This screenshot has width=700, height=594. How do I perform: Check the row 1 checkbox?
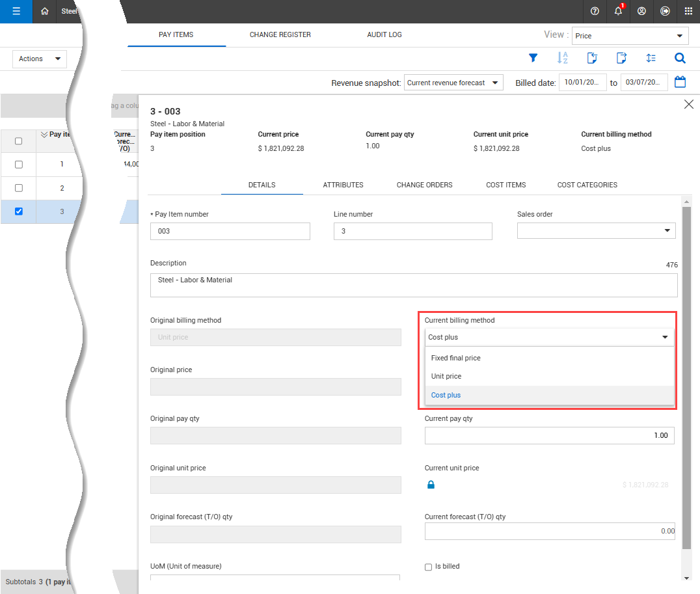(x=18, y=164)
